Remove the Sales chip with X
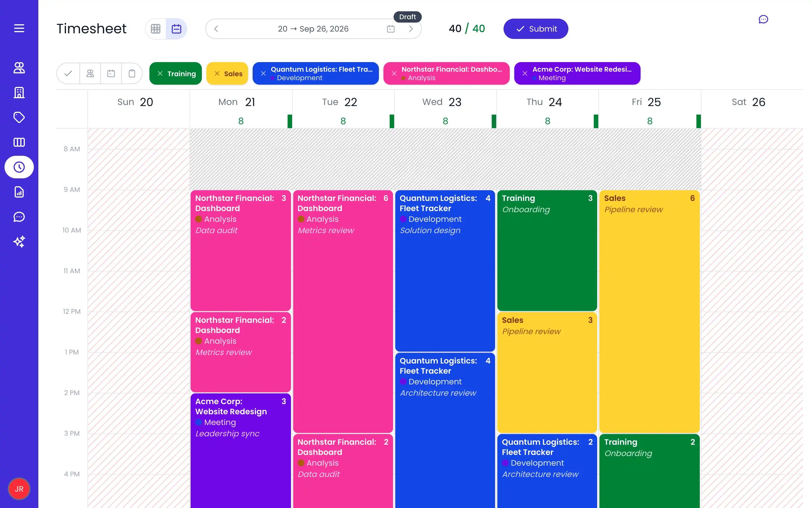Screen dimensions: 812x508 [217, 74]
